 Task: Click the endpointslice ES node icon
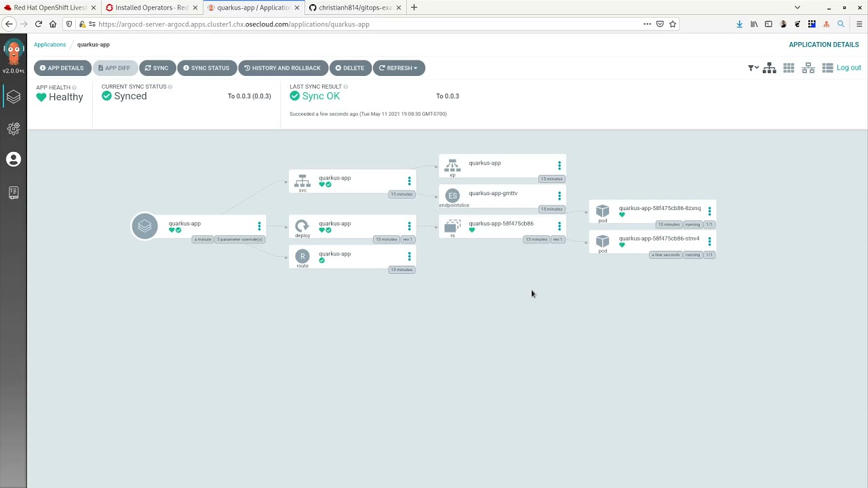(452, 196)
